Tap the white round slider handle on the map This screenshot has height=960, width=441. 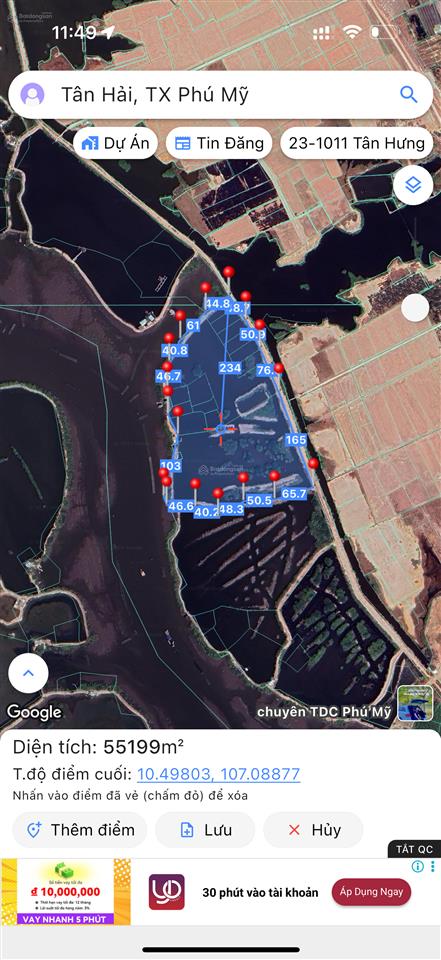click(415, 308)
